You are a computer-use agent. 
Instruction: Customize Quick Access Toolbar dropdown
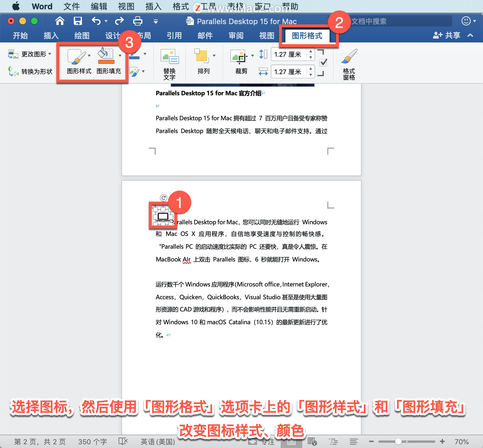coord(156,21)
